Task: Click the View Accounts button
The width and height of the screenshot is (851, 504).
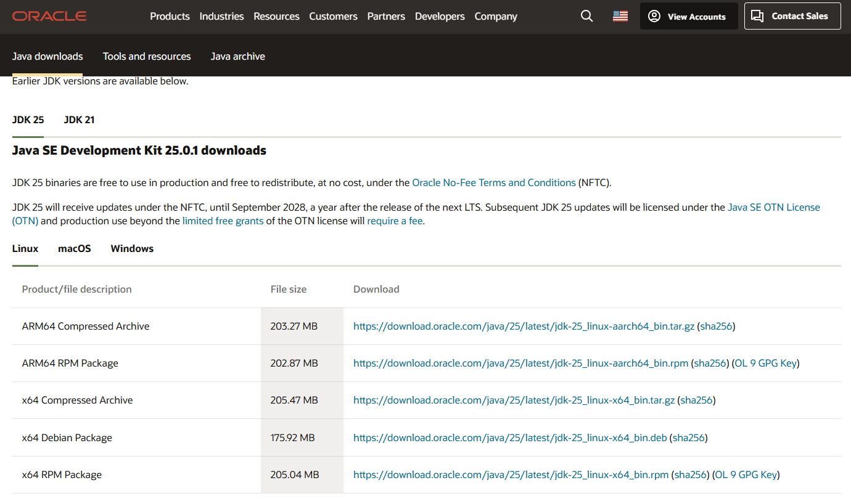Action: [689, 16]
